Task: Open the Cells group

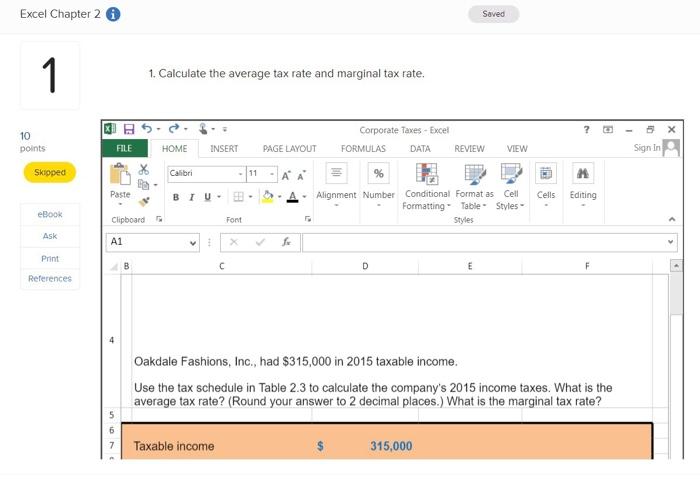Action: (x=546, y=186)
